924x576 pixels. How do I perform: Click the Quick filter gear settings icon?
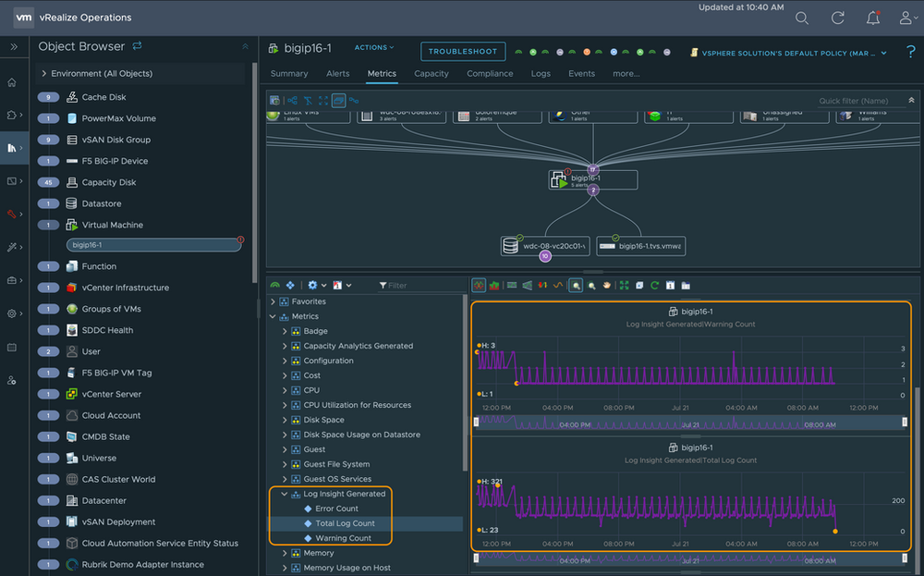pyautogui.click(x=312, y=286)
